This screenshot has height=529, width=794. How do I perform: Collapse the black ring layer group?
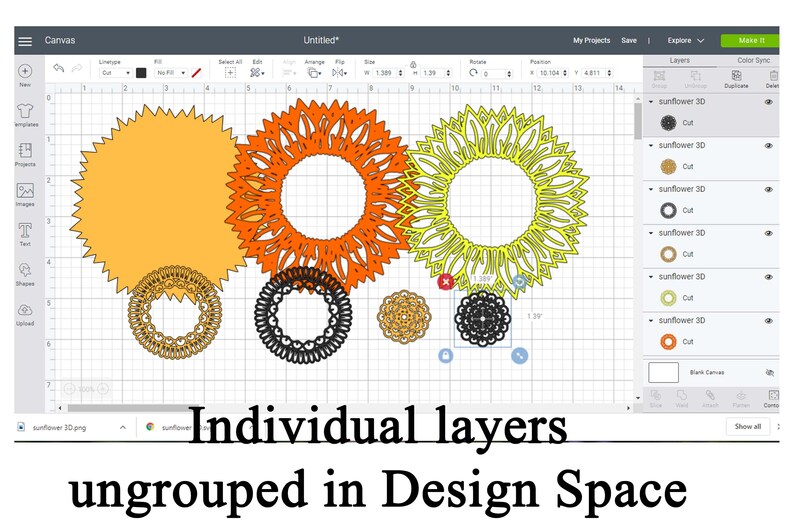coord(651,189)
